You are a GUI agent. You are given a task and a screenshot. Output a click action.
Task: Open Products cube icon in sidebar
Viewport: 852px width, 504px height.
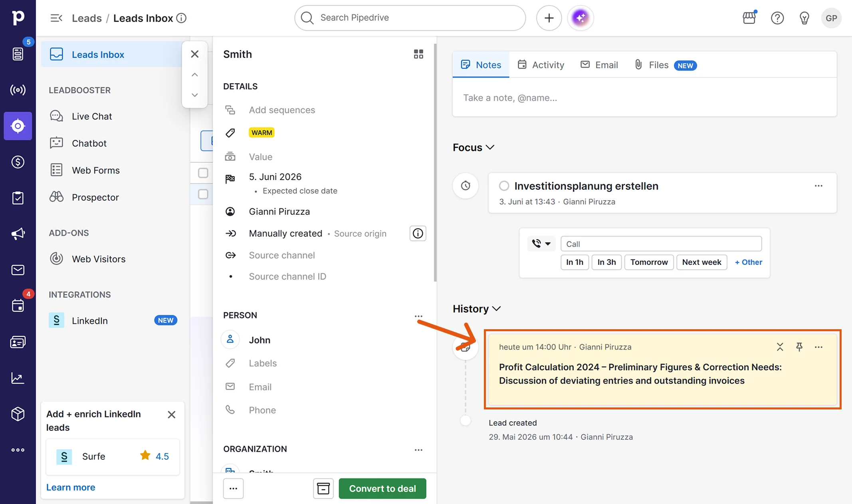point(18,414)
